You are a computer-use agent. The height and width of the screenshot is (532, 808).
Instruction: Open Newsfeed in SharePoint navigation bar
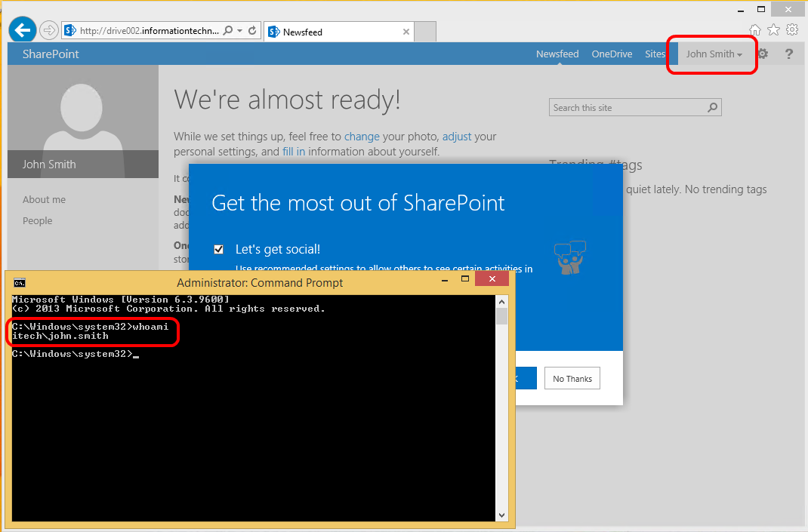pyautogui.click(x=557, y=54)
